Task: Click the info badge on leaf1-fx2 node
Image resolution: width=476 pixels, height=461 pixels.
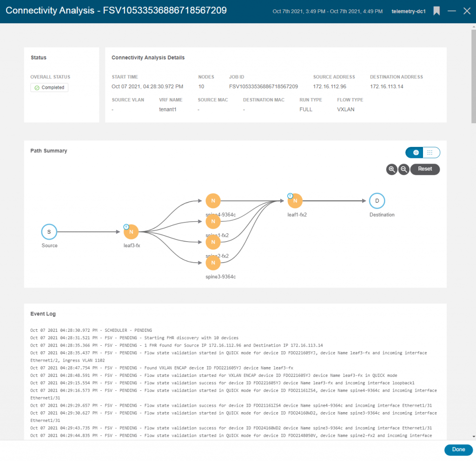Action: click(x=291, y=195)
